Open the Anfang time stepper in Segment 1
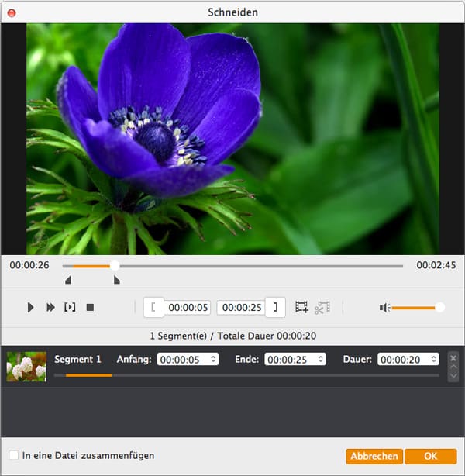 pyautogui.click(x=213, y=360)
